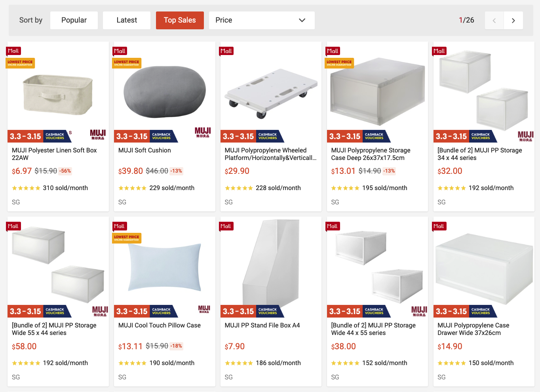Click the previous page arrow

click(x=494, y=21)
